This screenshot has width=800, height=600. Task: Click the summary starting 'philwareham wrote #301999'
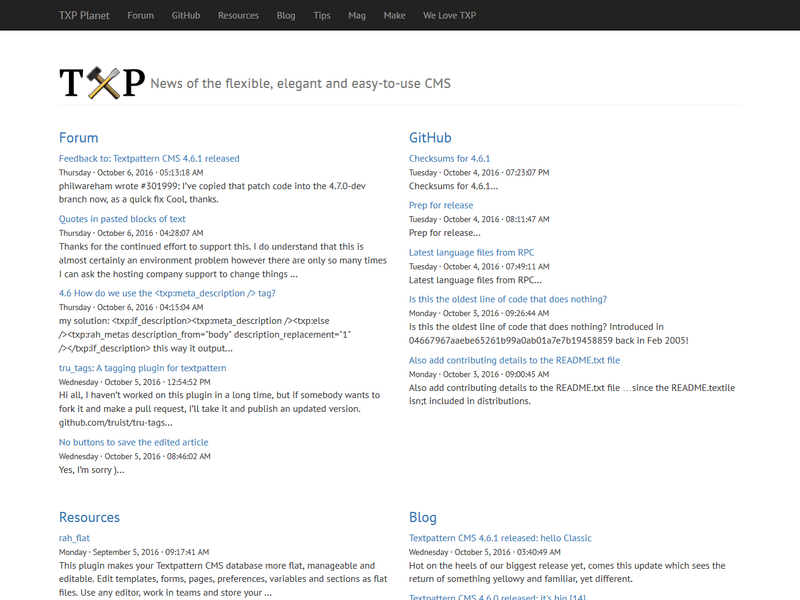(212, 193)
